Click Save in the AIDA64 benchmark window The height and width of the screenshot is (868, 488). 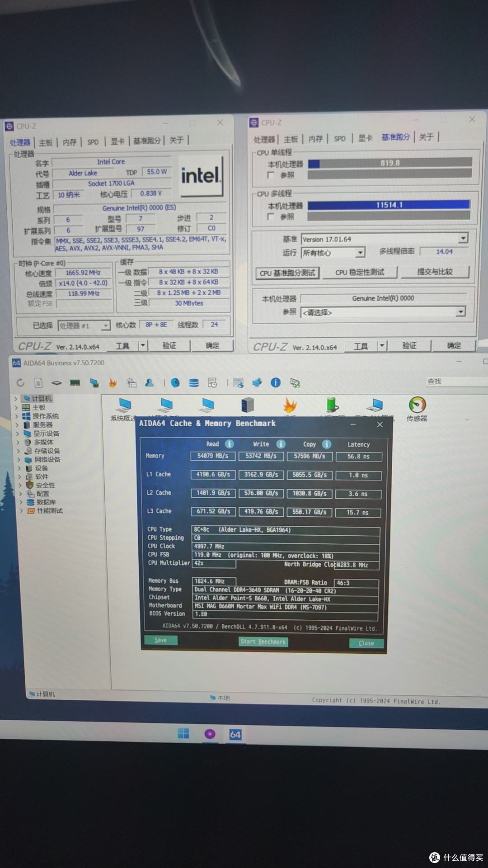160,640
